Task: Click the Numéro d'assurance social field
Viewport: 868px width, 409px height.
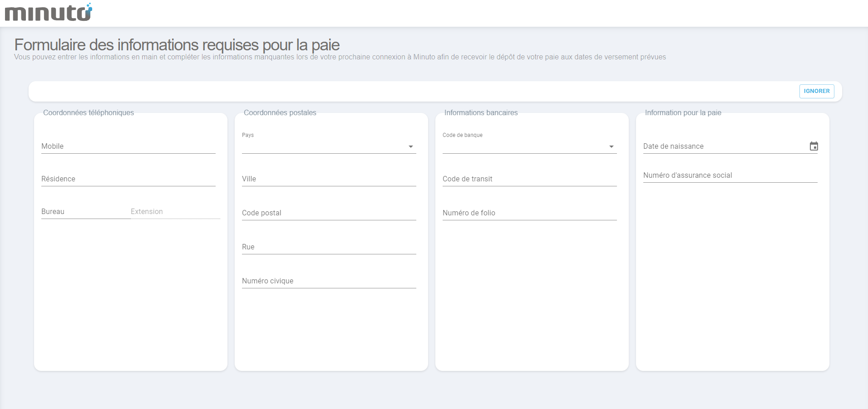Action: point(730,175)
